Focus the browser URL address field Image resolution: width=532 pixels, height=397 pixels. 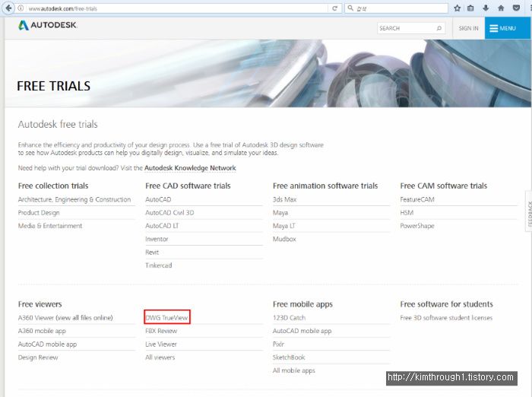pyautogui.click(x=176, y=8)
